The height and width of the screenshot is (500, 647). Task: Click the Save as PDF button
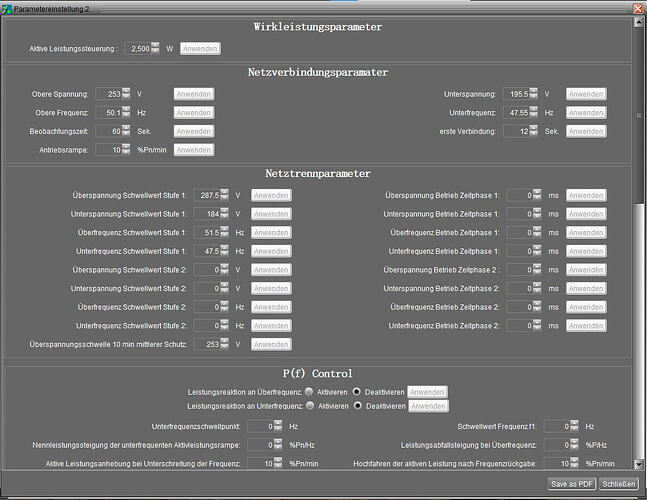571,484
